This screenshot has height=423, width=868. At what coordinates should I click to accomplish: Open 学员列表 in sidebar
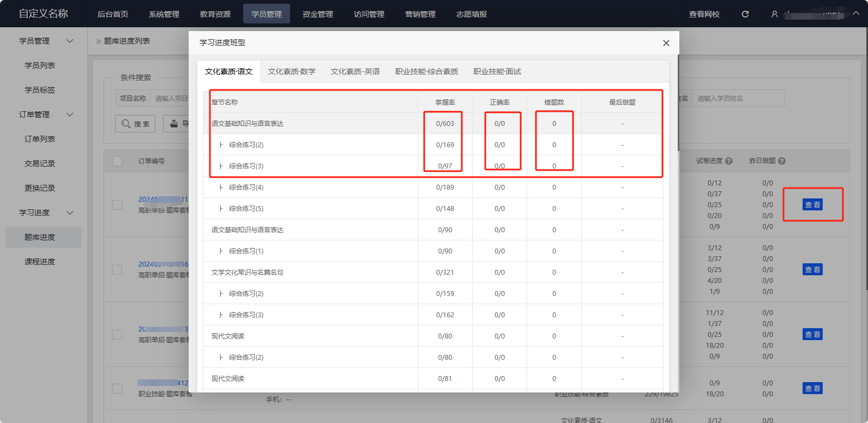[x=40, y=65]
